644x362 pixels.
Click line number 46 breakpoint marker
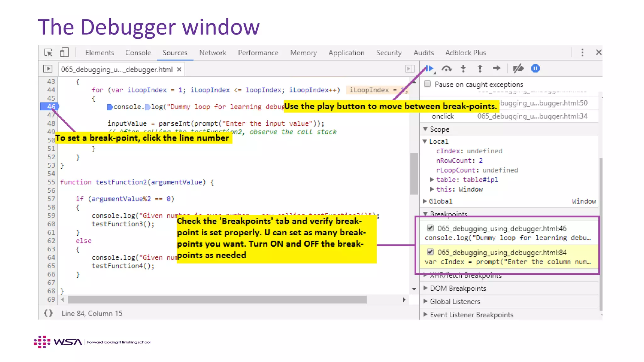point(50,107)
